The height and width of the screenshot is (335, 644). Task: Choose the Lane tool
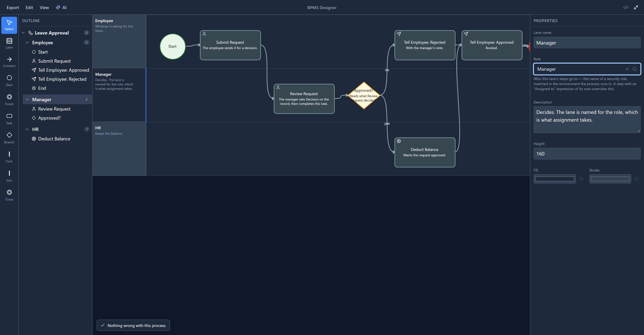9,43
